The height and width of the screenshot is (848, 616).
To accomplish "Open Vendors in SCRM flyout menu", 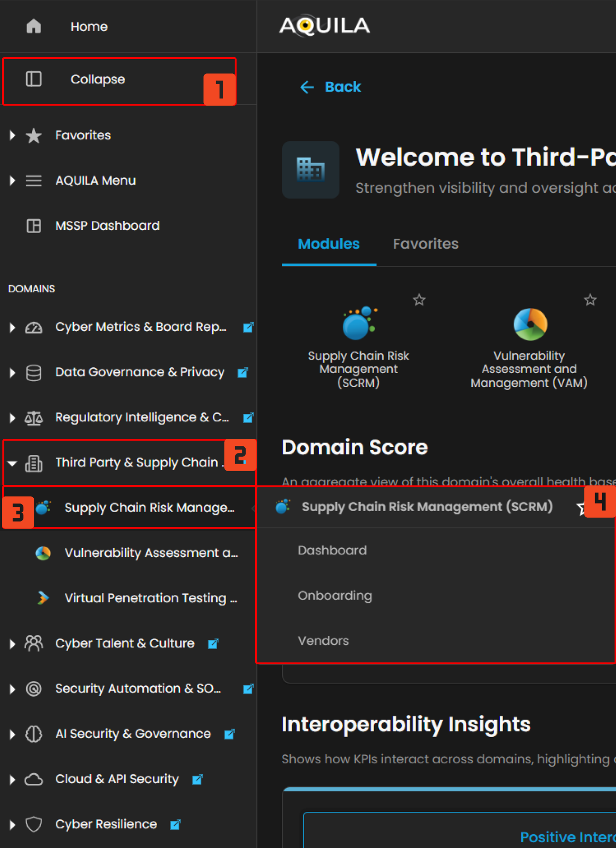I will click(x=323, y=641).
